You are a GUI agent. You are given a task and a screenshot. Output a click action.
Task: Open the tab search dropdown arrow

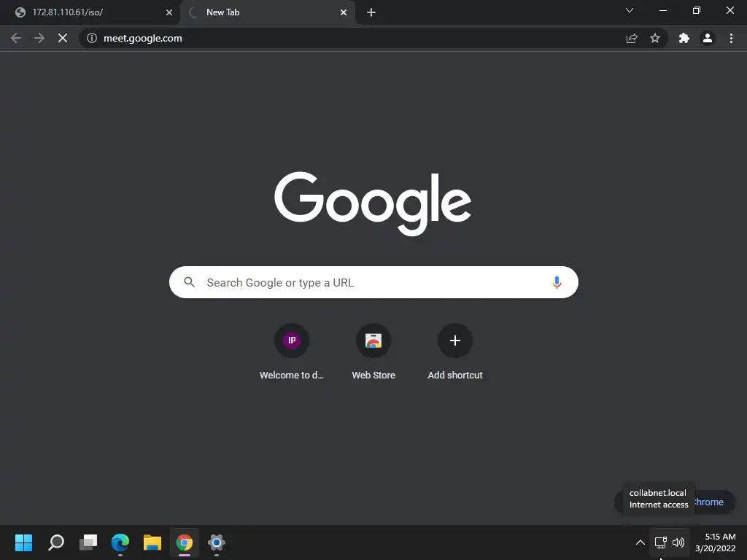coord(630,10)
